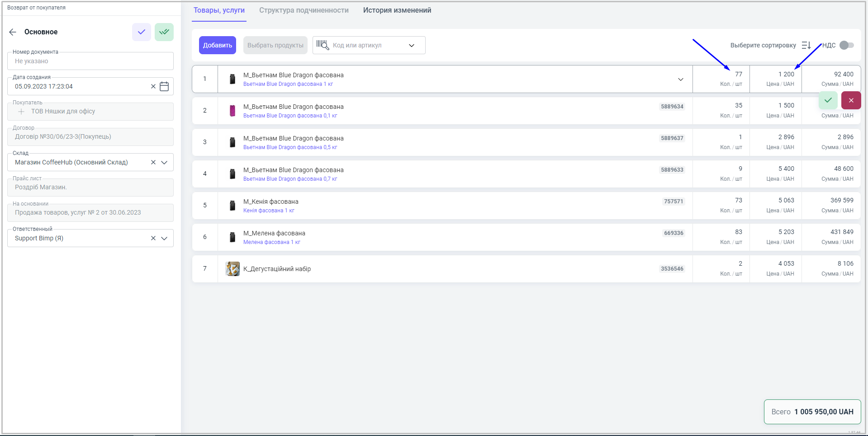
Task: Click the Дегустаційний набір product thumbnail
Action: [232, 269]
